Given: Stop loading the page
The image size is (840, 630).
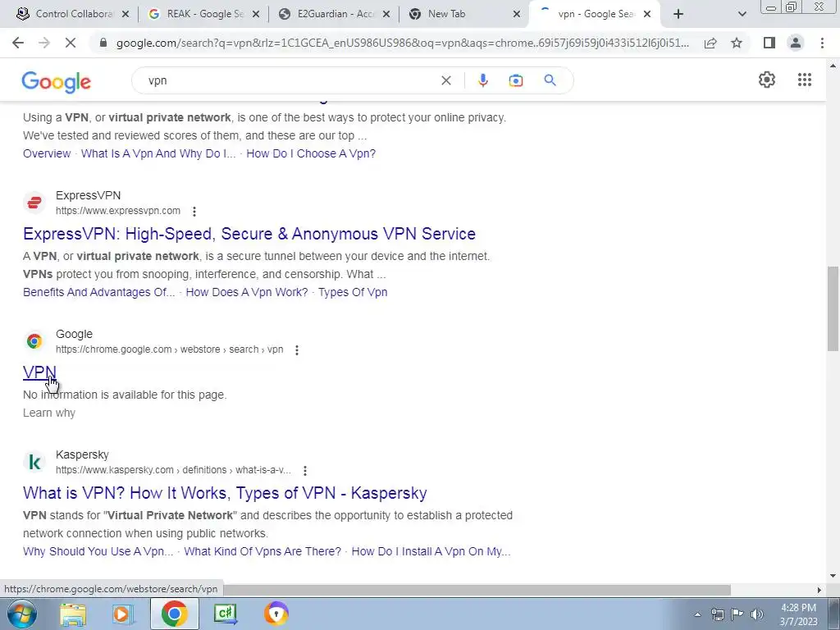Looking at the screenshot, I should point(71,43).
